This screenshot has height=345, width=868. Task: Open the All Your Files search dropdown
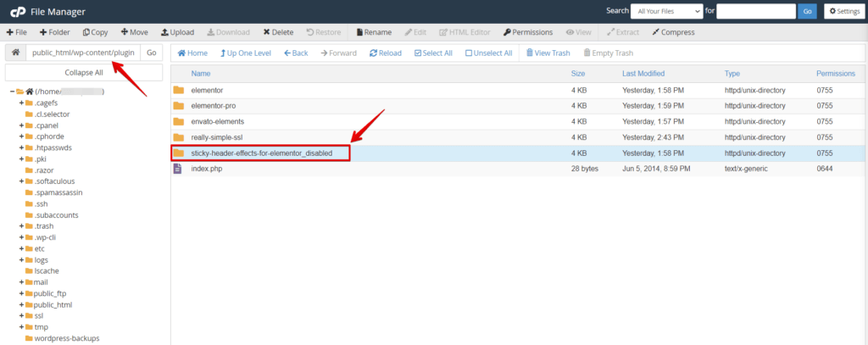(x=666, y=11)
